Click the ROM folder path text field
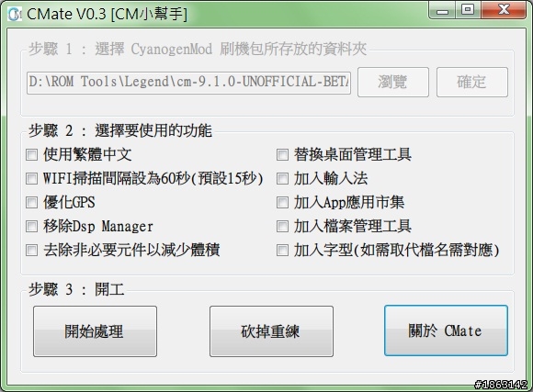The width and height of the screenshot is (533, 392). [x=188, y=83]
